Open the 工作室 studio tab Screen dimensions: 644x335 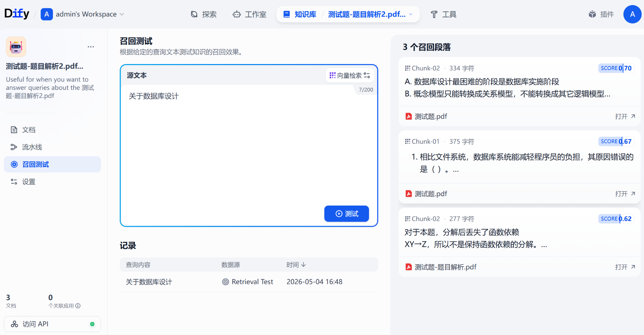[250, 14]
